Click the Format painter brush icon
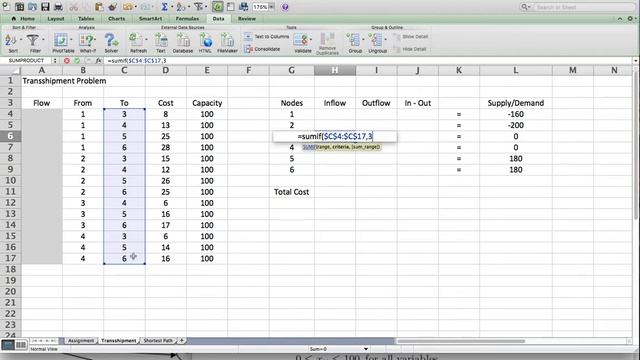This screenshot has height=360, width=640. 113,7
